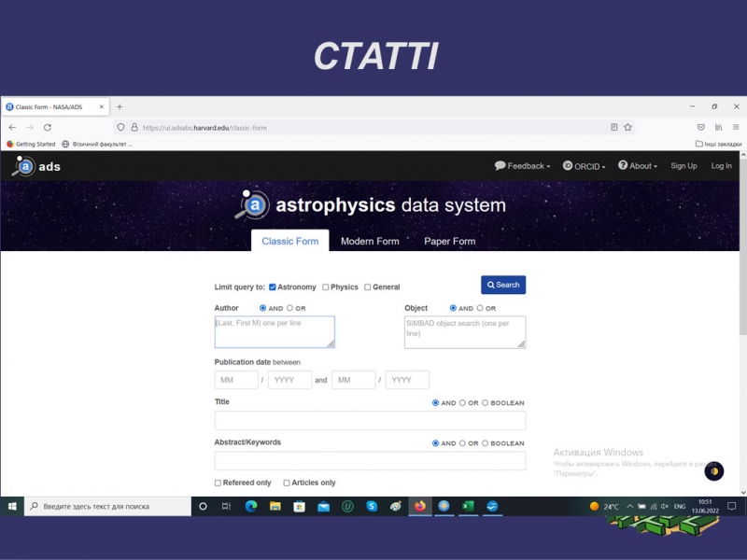Open Microsoft Store from taskbar

click(x=299, y=506)
